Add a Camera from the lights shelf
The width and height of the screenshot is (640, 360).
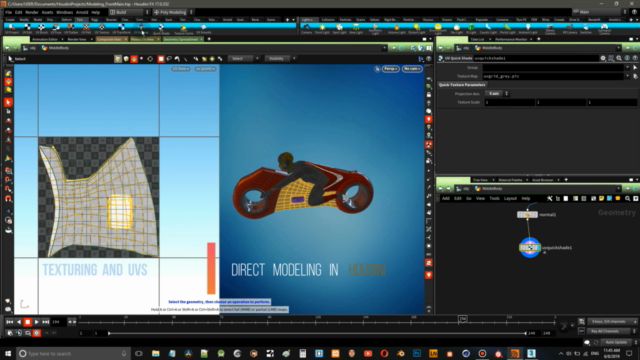pos(307,29)
